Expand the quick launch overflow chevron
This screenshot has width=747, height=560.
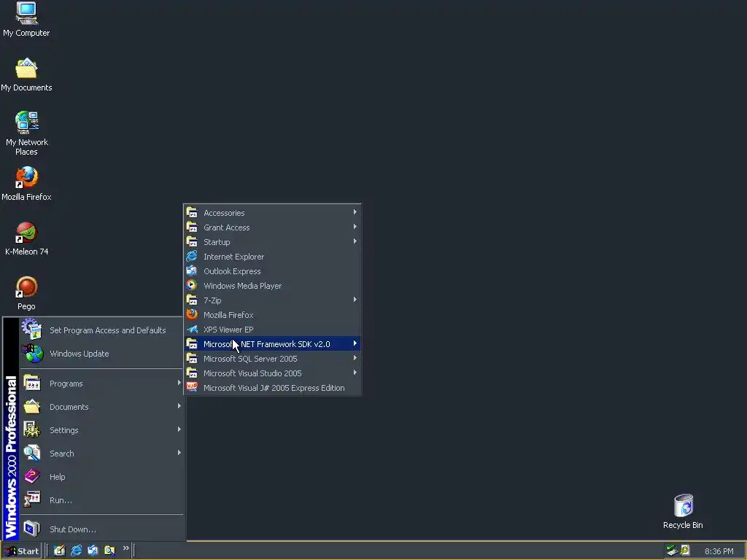[x=125, y=548]
